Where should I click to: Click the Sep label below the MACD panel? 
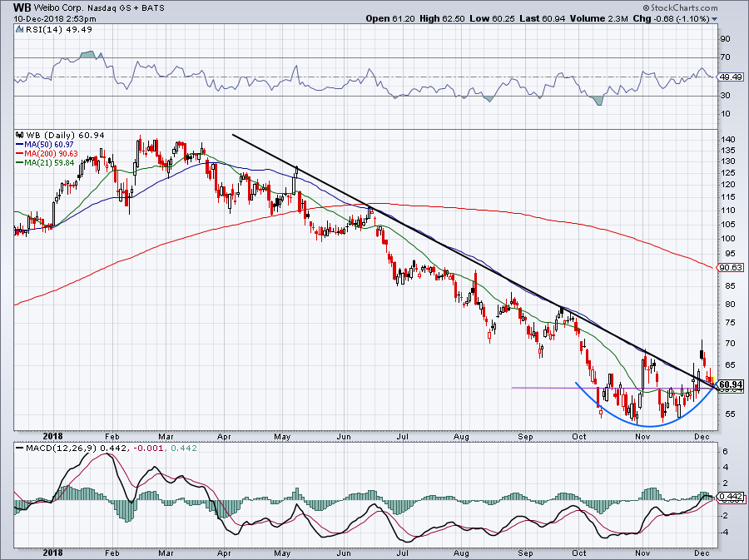pyautogui.click(x=525, y=553)
